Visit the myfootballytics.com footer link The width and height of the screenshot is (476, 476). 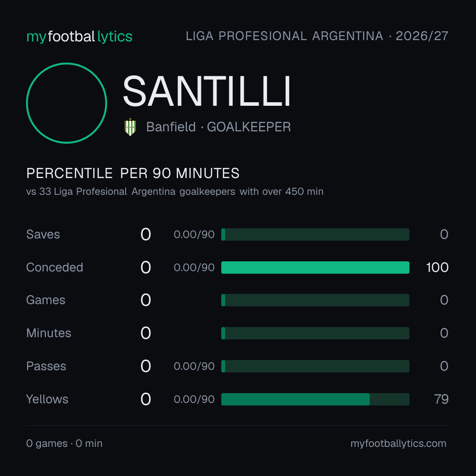click(x=398, y=443)
